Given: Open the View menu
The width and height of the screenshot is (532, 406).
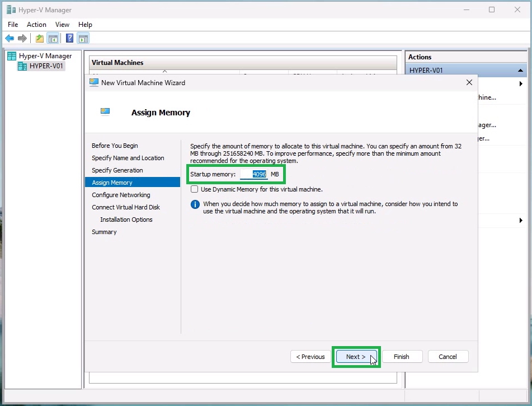Looking at the screenshot, I should 62,25.
